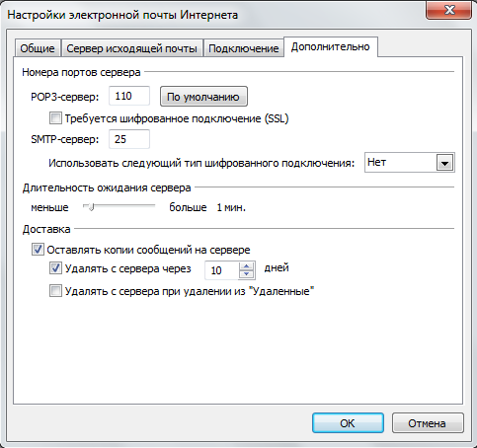Open the 'Сервер исходящей почты' tab
Screen dimensions: 477x448
[x=131, y=48]
